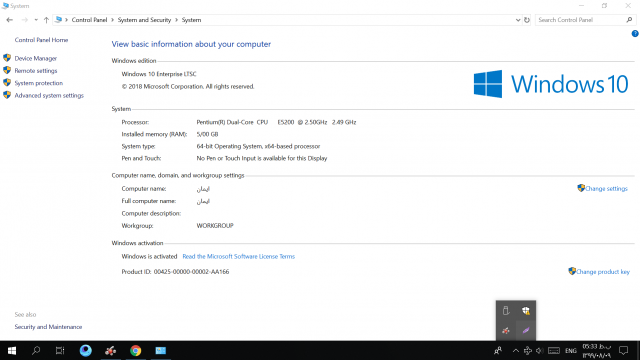Go up one level to System and Security
The width and height of the screenshot is (640, 360).
pos(46,20)
